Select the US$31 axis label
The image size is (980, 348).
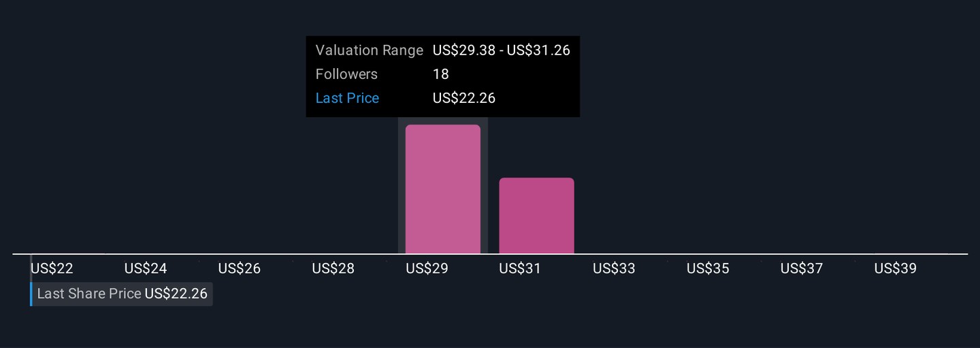(x=520, y=268)
